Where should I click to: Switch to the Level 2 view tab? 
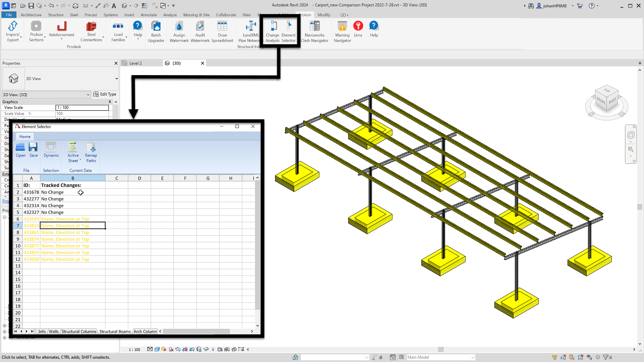pyautogui.click(x=136, y=63)
